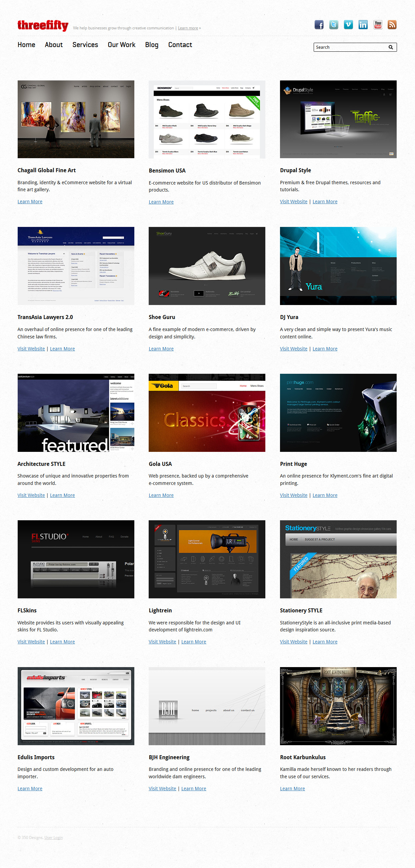Click Visit Website under FLSkins

tap(31, 642)
